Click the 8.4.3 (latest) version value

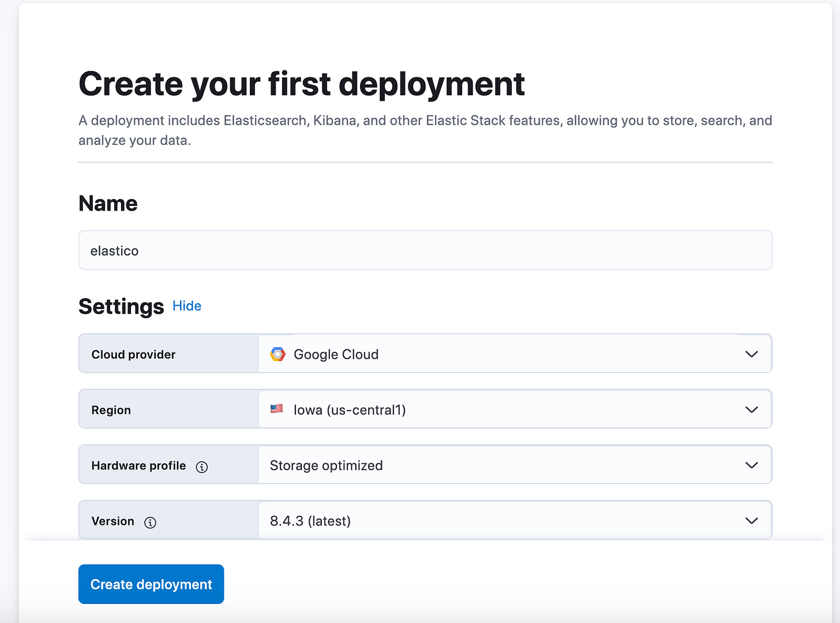tap(310, 521)
